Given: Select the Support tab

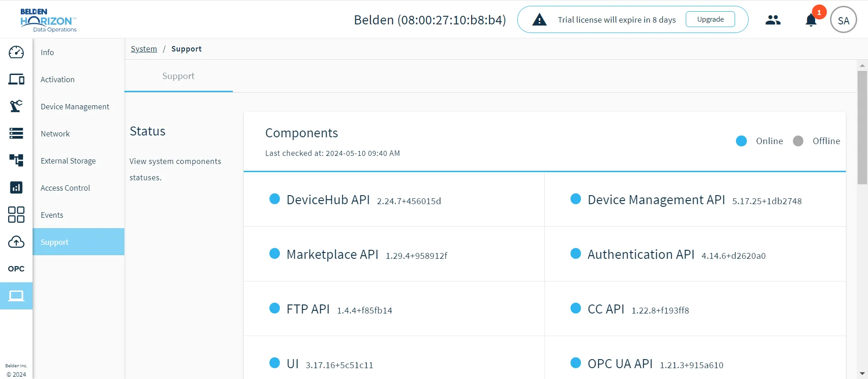Looking at the screenshot, I should (x=179, y=76).
